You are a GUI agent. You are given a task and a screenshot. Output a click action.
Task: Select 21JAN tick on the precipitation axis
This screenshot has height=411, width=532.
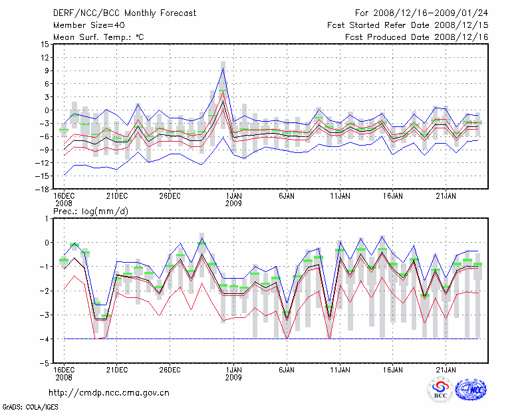446,368
